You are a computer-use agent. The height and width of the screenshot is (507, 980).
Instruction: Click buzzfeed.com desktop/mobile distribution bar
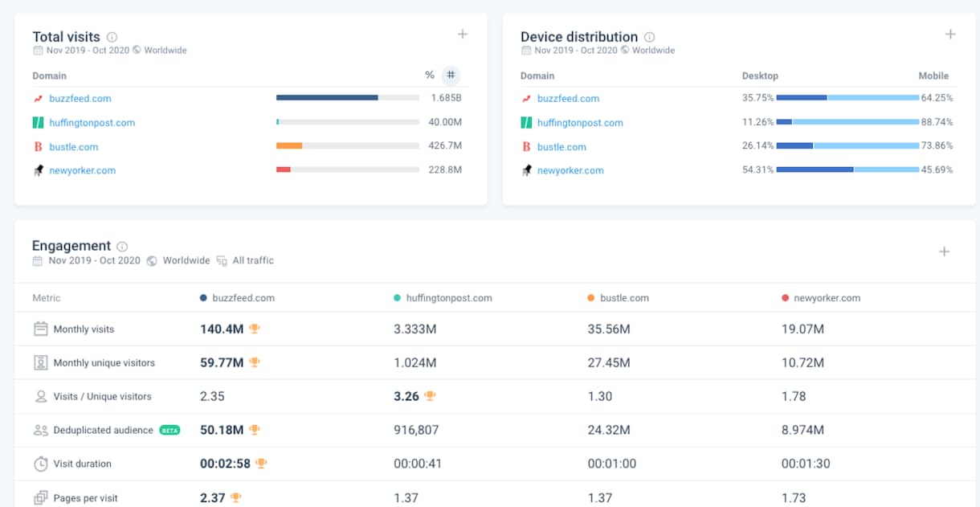[847, 98]
